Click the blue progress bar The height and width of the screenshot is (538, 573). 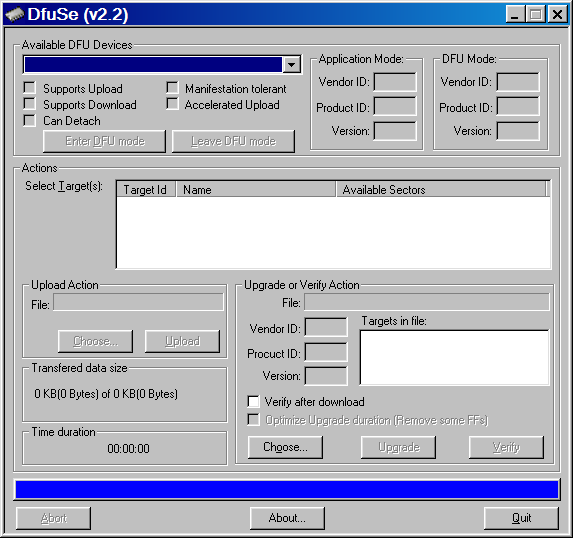[x=287, y=489]
